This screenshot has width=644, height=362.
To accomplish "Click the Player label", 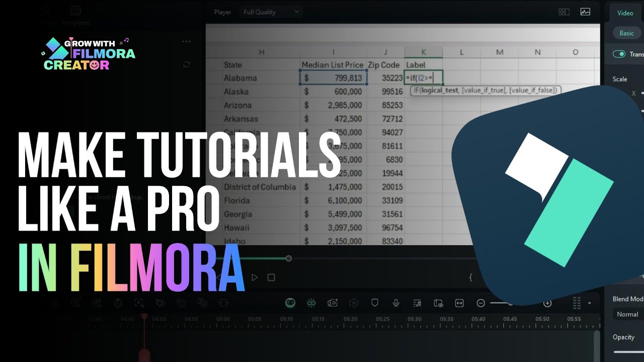I will [x=222, y=12].
